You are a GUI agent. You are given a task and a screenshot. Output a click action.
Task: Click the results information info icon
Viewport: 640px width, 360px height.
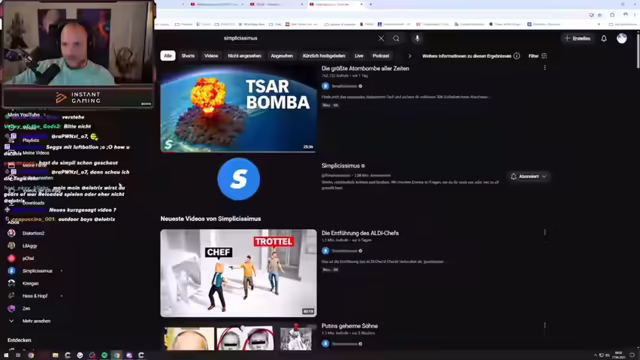point(517,56)
